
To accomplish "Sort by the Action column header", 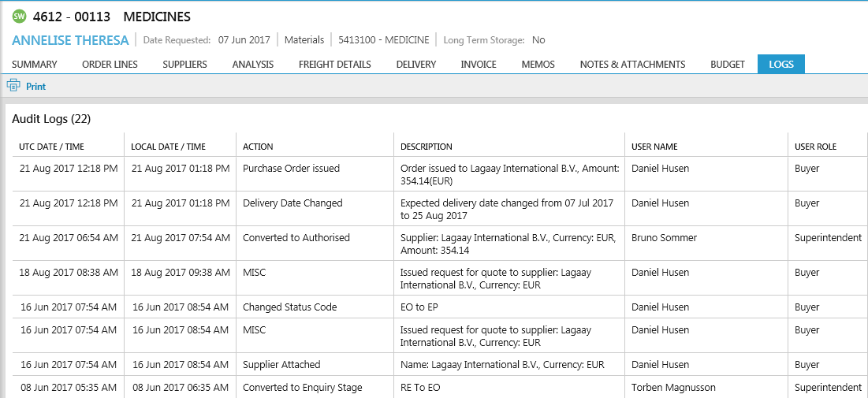I will (x=258, y=147).
